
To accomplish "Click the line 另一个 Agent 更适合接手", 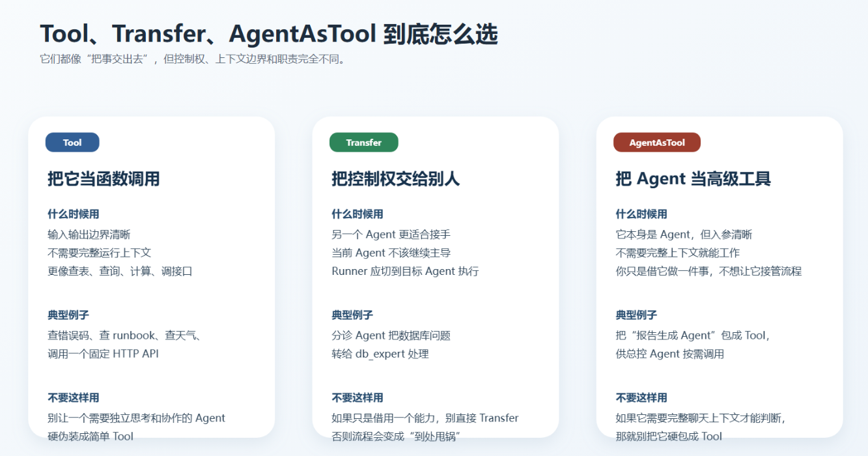I will (391, 235).
